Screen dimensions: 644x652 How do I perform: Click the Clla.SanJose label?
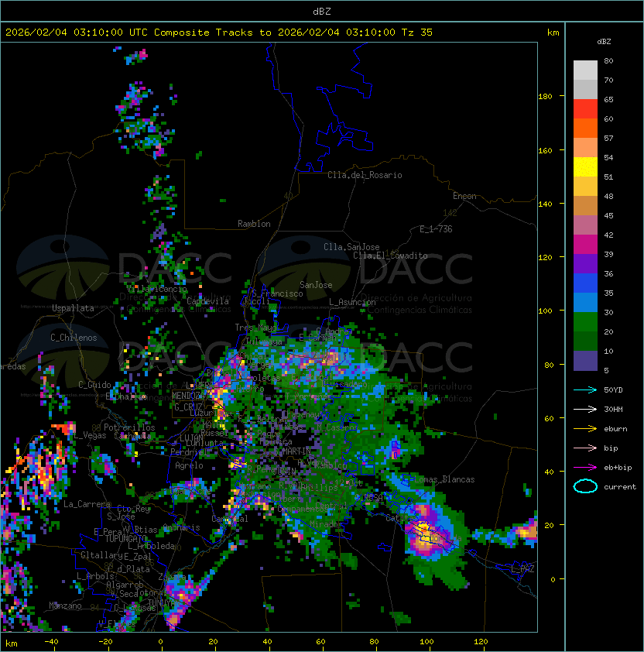click(x=351, y=247)
